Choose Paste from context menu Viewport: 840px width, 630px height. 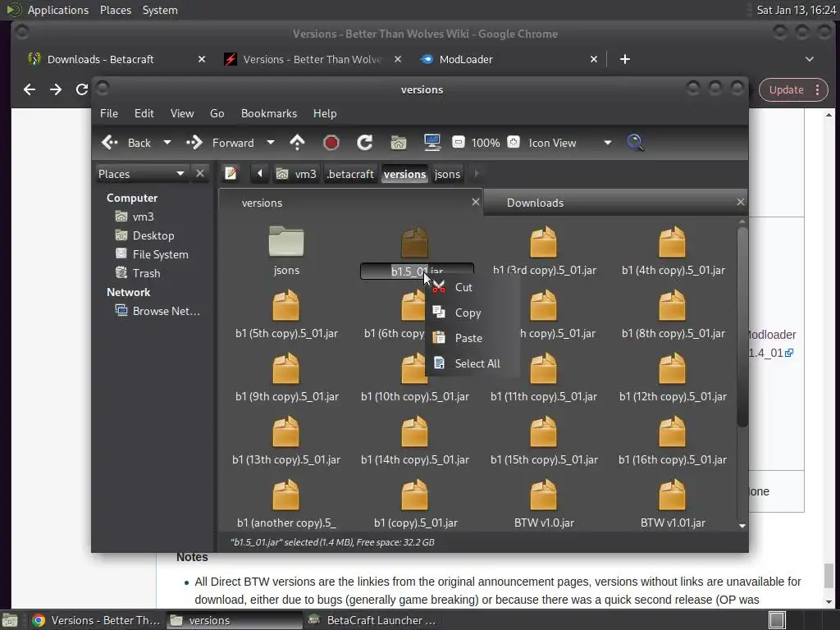[x=473, y=338]
